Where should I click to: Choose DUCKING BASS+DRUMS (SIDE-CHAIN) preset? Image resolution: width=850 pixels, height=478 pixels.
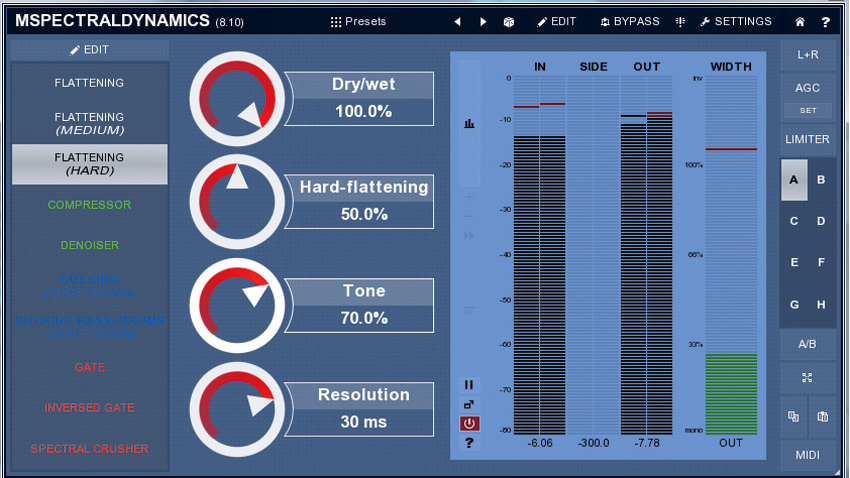89,327
